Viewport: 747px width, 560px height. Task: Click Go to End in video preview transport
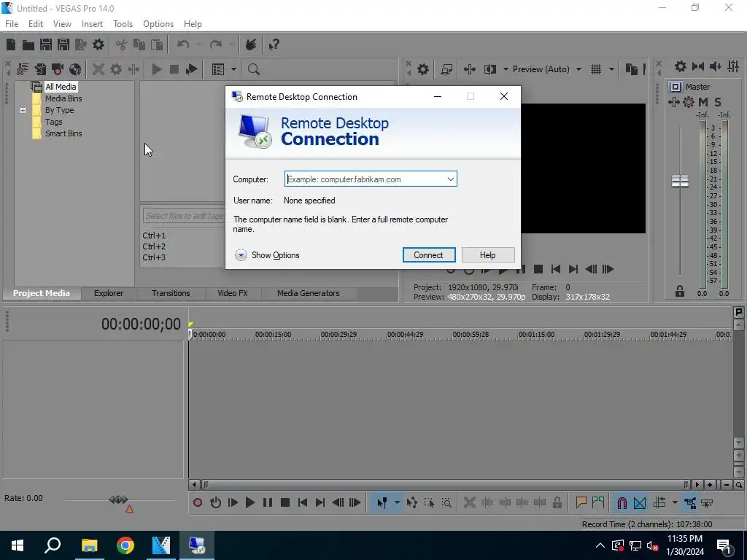click(573, 270)
